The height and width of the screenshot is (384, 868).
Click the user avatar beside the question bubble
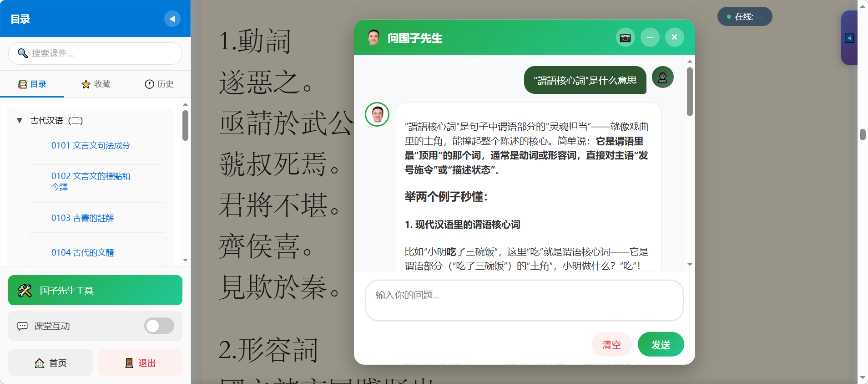tap(662, 77)
